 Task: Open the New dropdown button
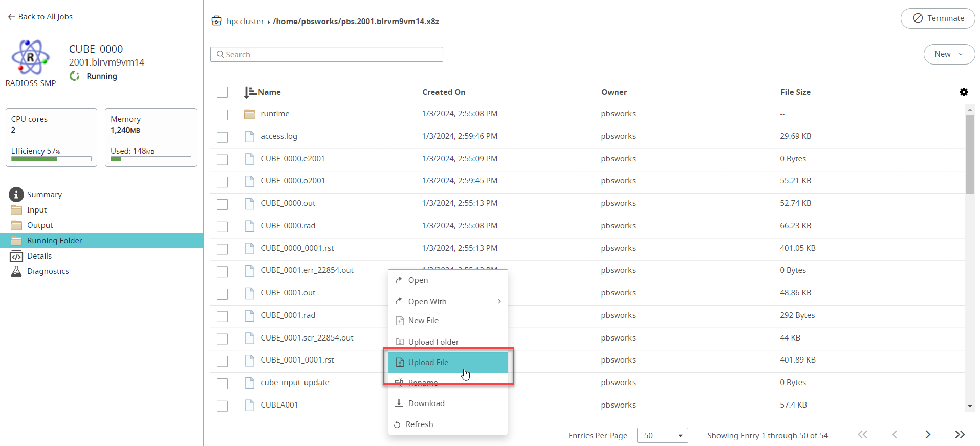(x=949, y=54)
